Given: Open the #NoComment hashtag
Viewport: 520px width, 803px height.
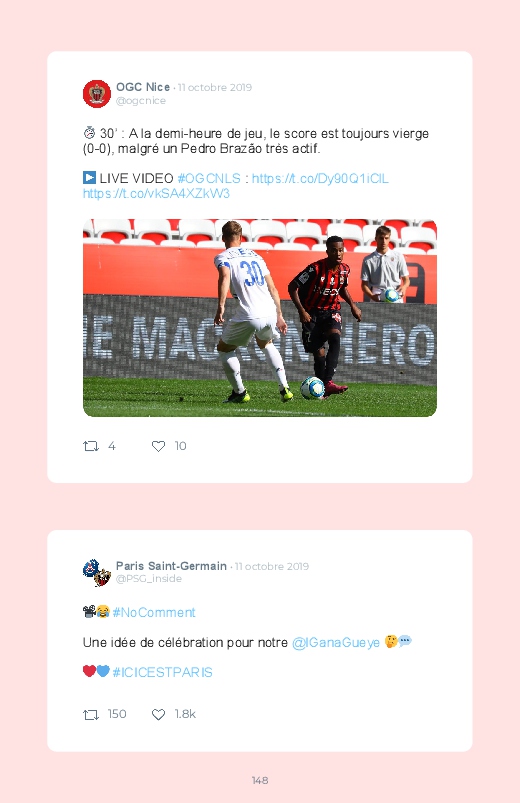Looking at the screenshot, I should (x=154, y=612).
